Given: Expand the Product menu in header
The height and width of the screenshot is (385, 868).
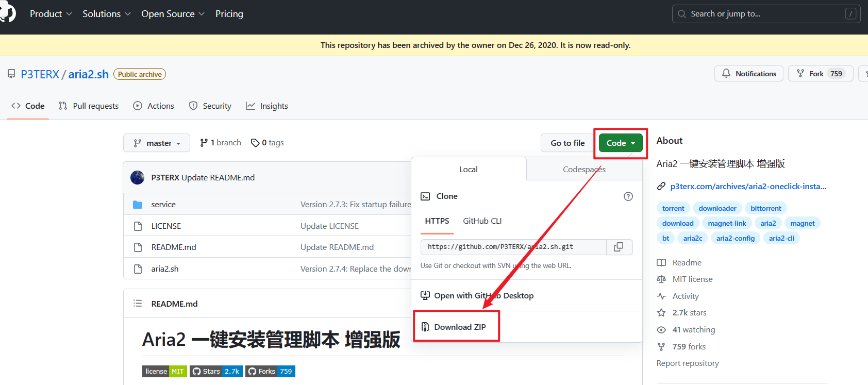Looking at the screenshot, I should click(51, 14).
